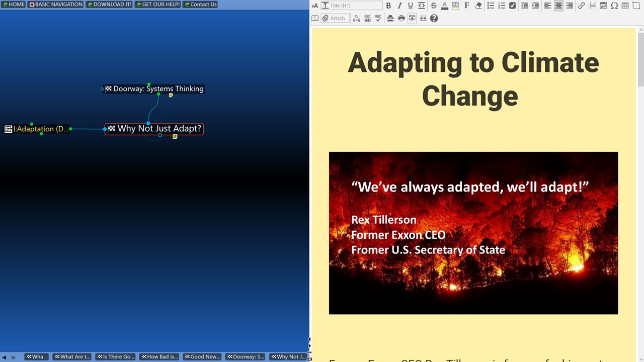Viewport: 644px width, 362px height.
Task: Clear formatting with eraser icon
Action: (478, 6)
